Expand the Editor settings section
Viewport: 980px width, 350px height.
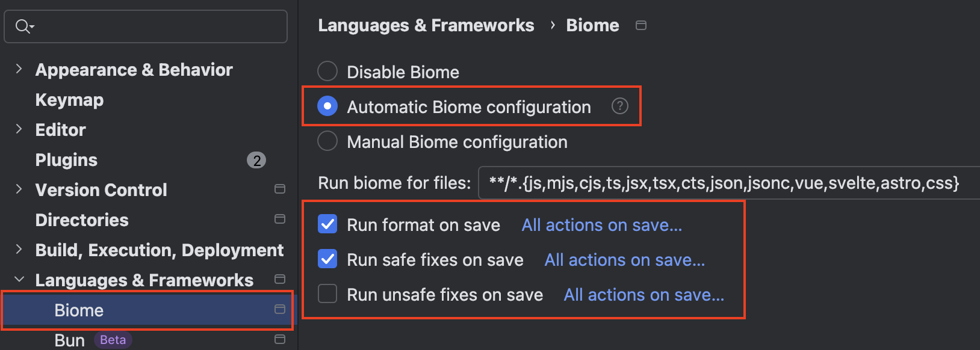(x=19, y=129)
